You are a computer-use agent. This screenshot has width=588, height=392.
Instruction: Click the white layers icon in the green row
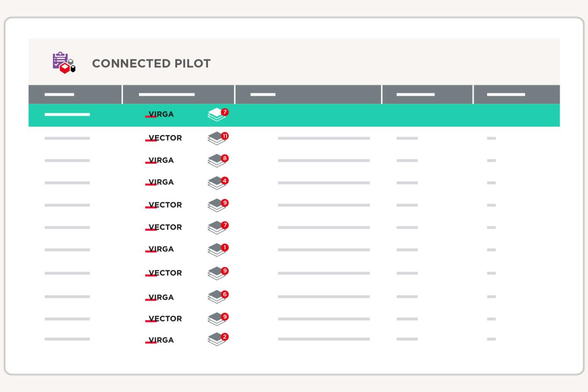click(x=217, y=115)
